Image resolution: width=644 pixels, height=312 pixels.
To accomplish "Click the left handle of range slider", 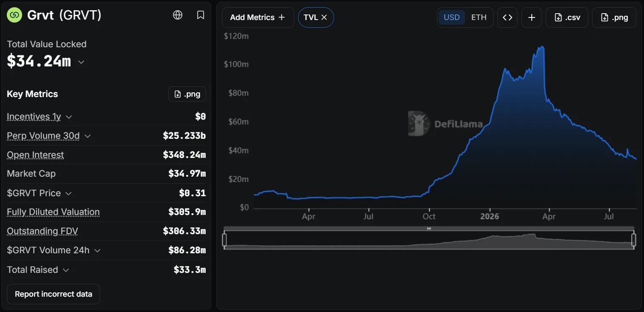I will click(224, 240).
